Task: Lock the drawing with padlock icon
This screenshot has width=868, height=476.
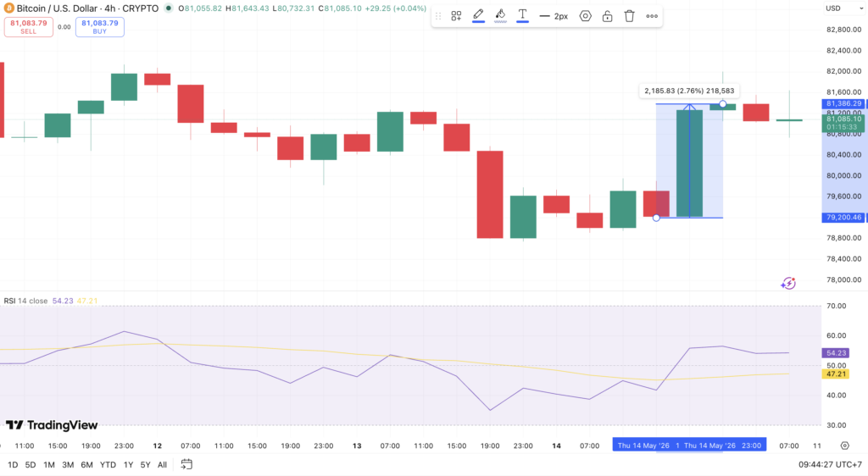Action: [x=607, y=16]
